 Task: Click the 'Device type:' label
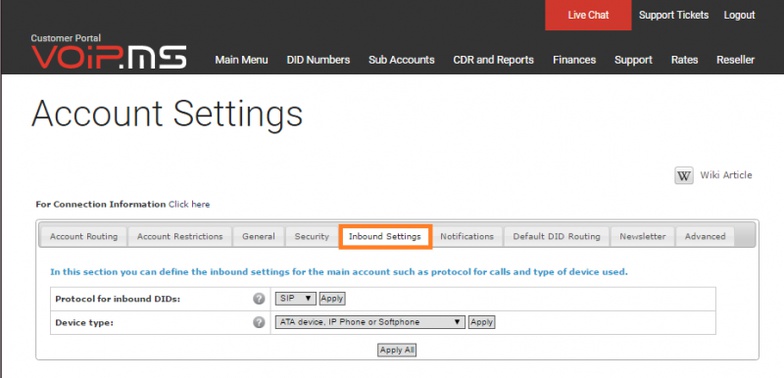tap(84, 323)
